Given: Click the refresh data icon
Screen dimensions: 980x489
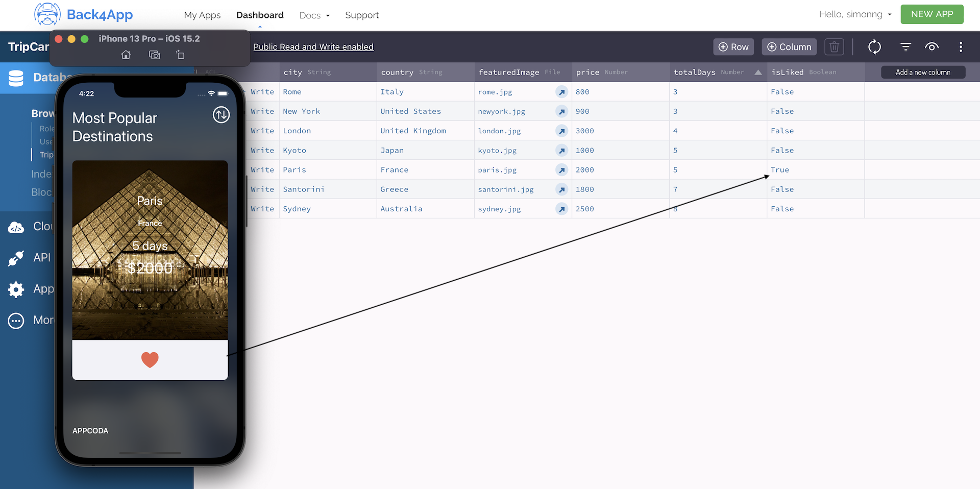Looking at the screenshot, I should pos(874,47).
